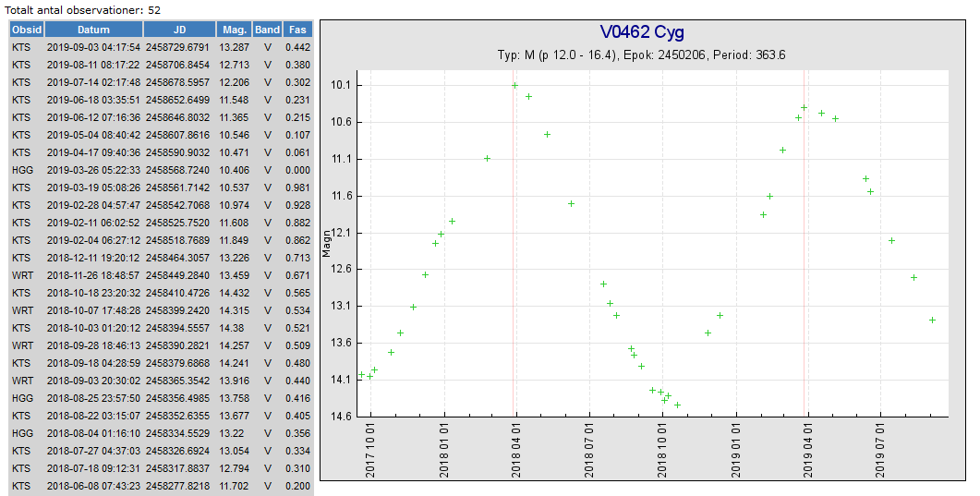Viewport: 980px width, 496px height.
Task: Sort table by the Datum column header
Action: pyautogui.click(x=93, y=30)
